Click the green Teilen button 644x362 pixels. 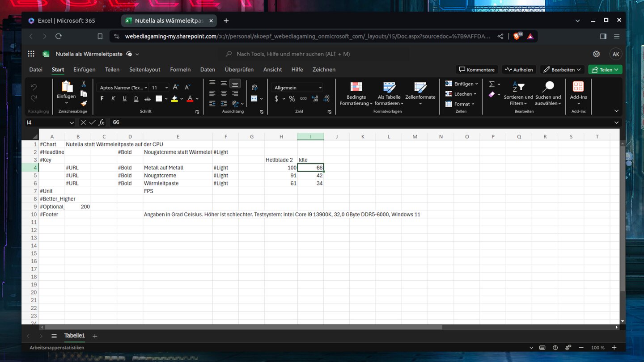coord(605,69)
